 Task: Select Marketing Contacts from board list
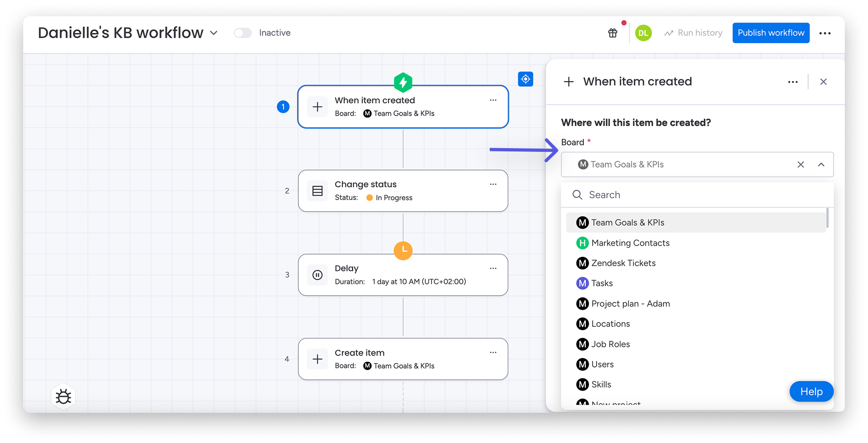point(630,243)
